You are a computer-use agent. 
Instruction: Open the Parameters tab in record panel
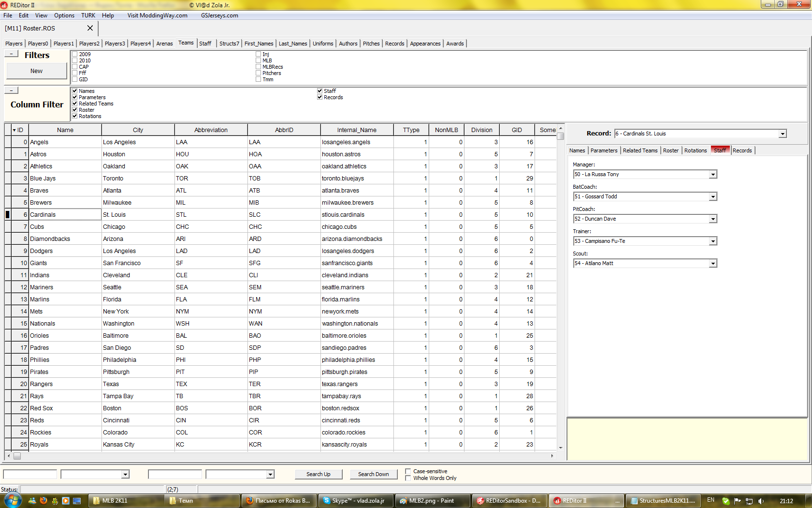coord(604,150)
